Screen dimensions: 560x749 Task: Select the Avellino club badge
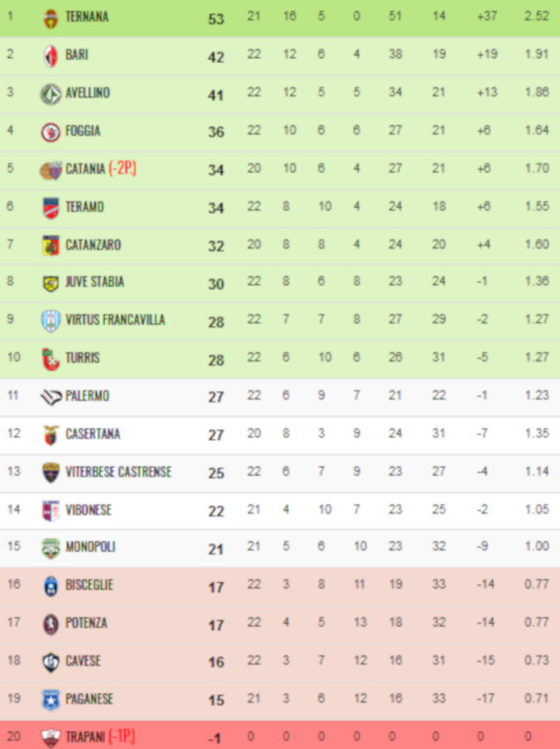[x=50, y=94]
